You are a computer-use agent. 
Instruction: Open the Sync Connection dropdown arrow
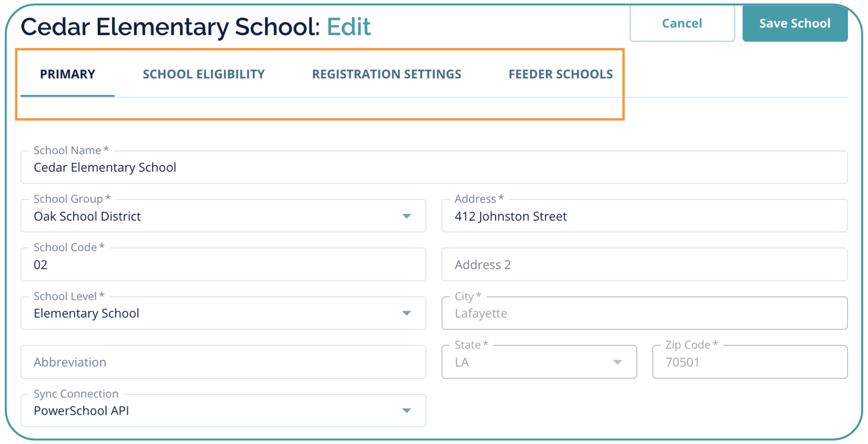tap(407, 411)
